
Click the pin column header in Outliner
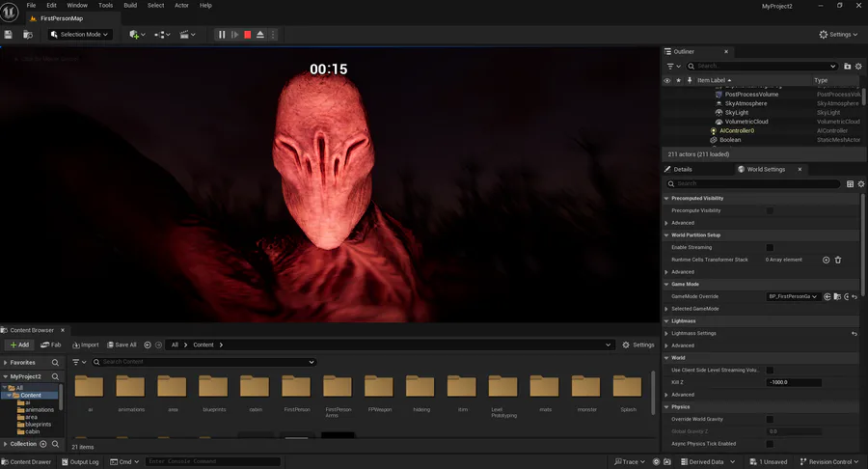(x=690, y=80)
